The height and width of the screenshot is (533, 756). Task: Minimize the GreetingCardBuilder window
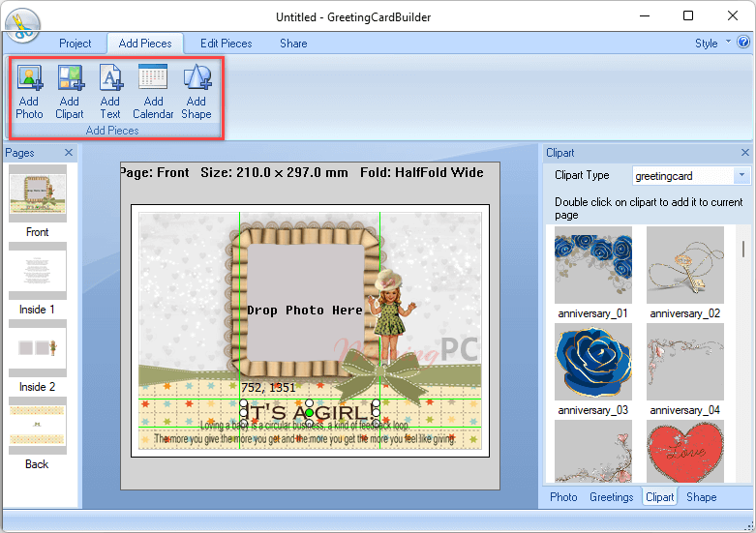click(645, 15)
